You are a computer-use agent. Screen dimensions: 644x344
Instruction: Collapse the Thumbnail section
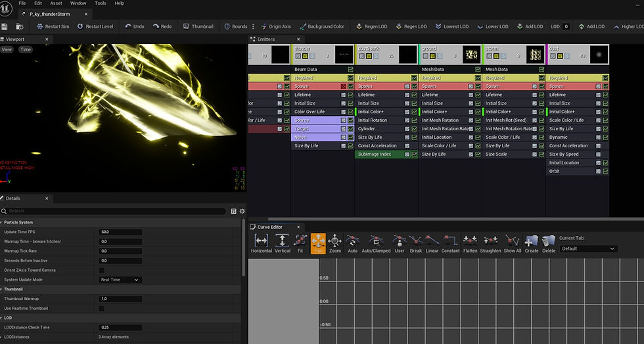pyautogui.click(x=1, y=289)
